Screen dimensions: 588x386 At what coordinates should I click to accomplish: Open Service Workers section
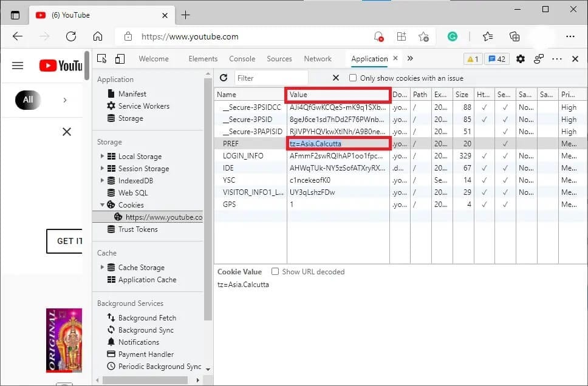point(143,106)
